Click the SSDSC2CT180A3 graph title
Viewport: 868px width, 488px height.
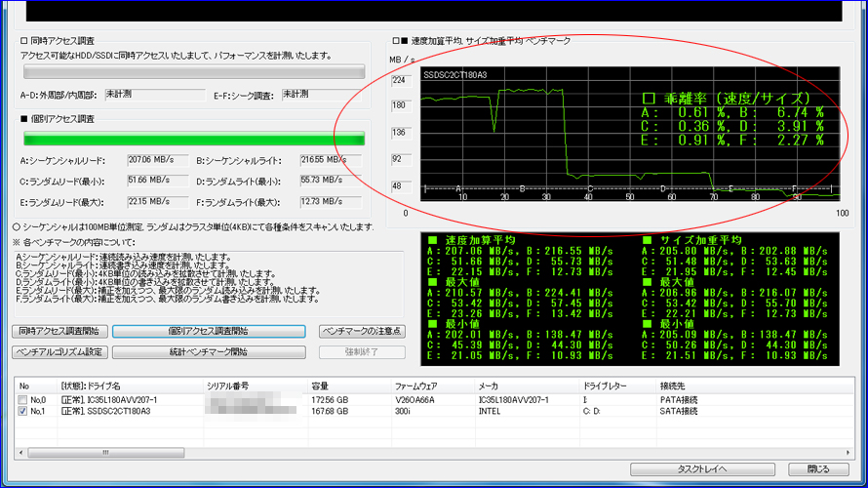coord(455,75)
